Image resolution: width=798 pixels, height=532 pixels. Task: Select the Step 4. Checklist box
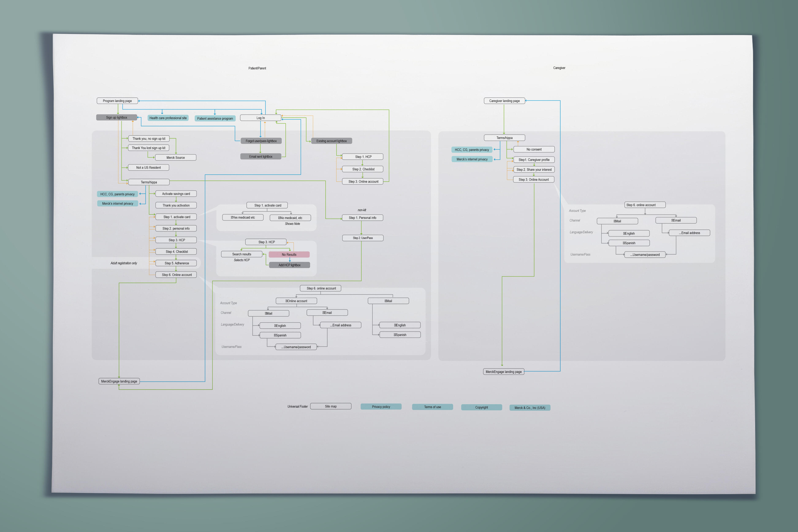[176, 251]
